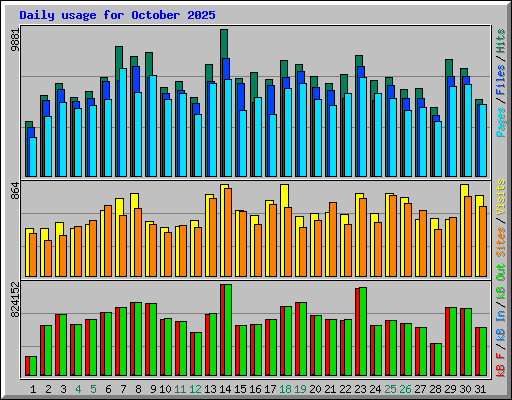Click day 24 on the date axis
512x400 pixels.
(x=375, y=389)
